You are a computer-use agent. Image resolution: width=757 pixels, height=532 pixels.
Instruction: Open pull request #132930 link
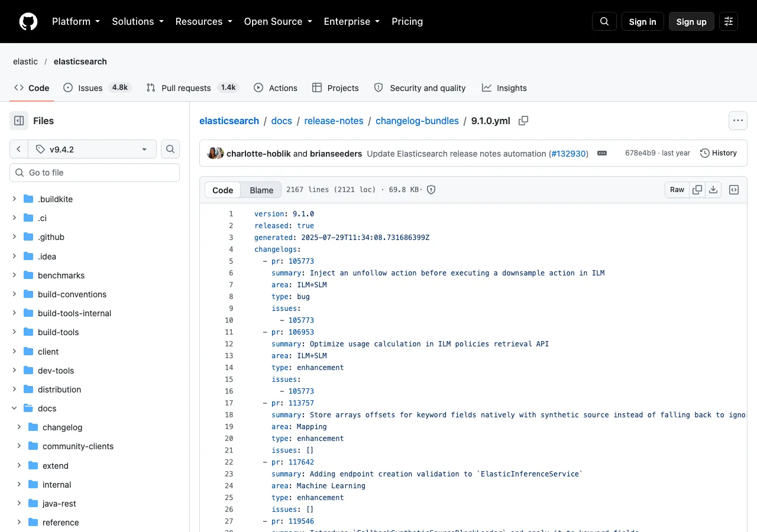568,153
